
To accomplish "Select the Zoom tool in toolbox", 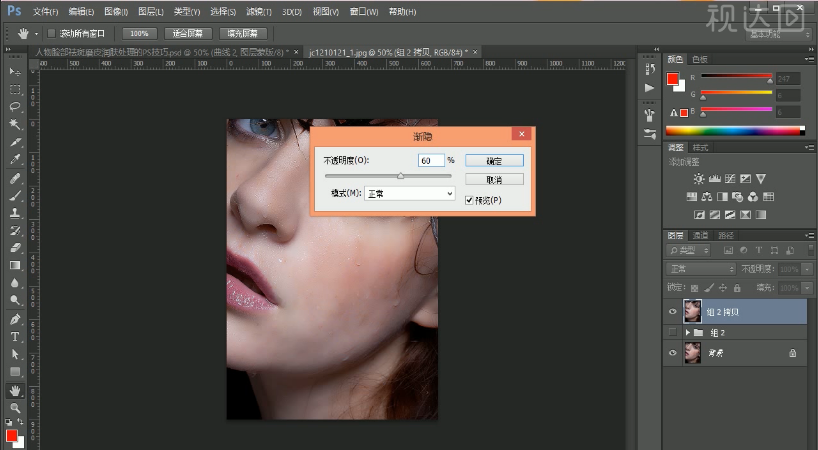I will click(15, 408).
